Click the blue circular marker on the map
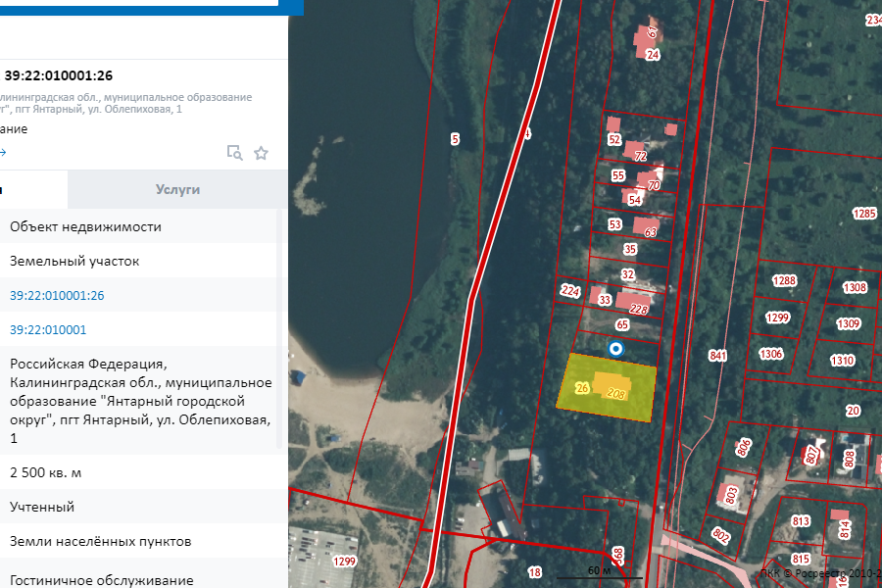This screenshot has height=588, width=882. pyautogui.click(x=616, y=349)
